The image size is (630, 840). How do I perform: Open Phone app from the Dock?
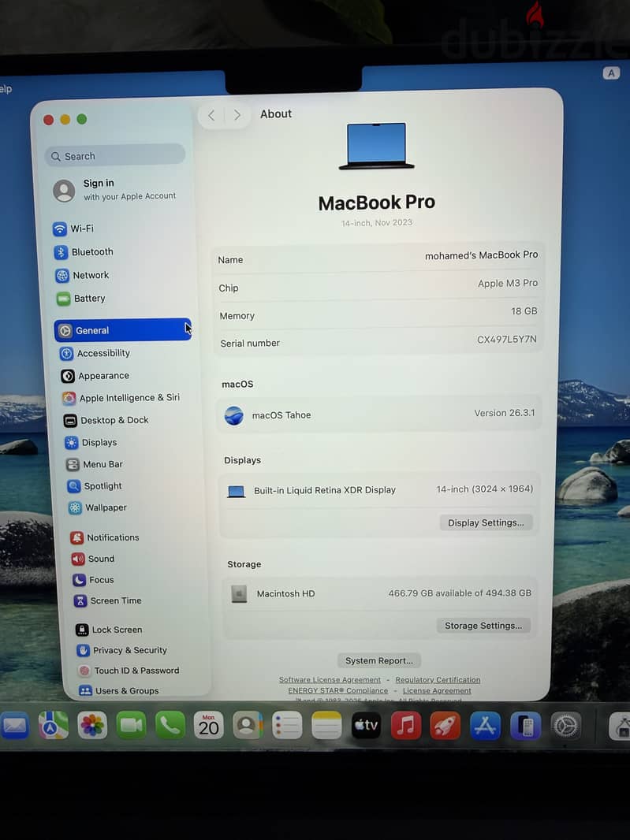pos(170,726)
